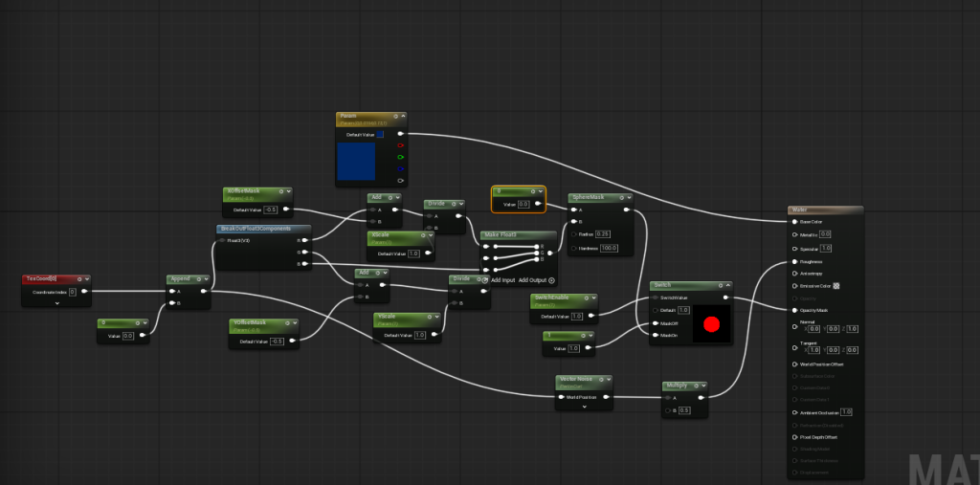This screenshot has height=485, width=980.
Task: Click the Roughness input pin on Water node
Action: (794, 261)
